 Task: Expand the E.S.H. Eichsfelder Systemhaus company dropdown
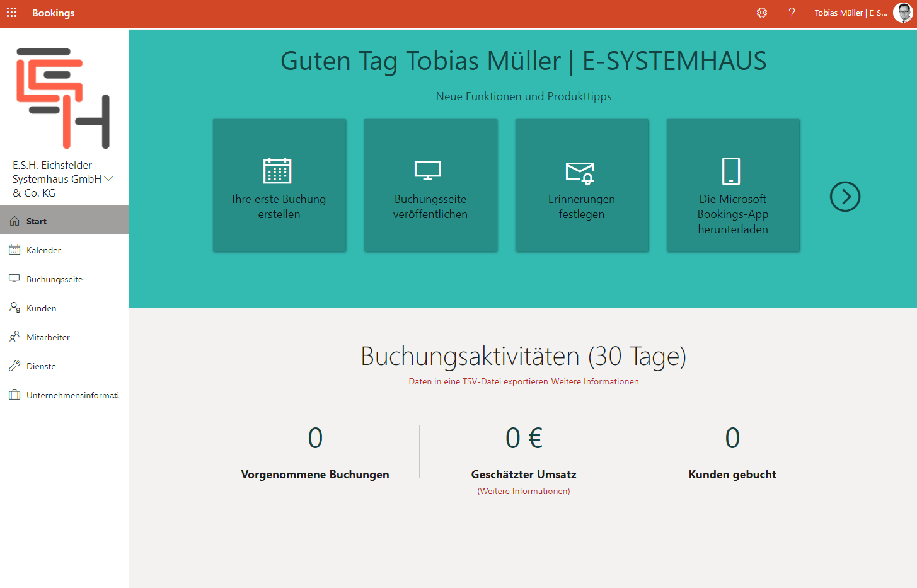pos(108,179)
